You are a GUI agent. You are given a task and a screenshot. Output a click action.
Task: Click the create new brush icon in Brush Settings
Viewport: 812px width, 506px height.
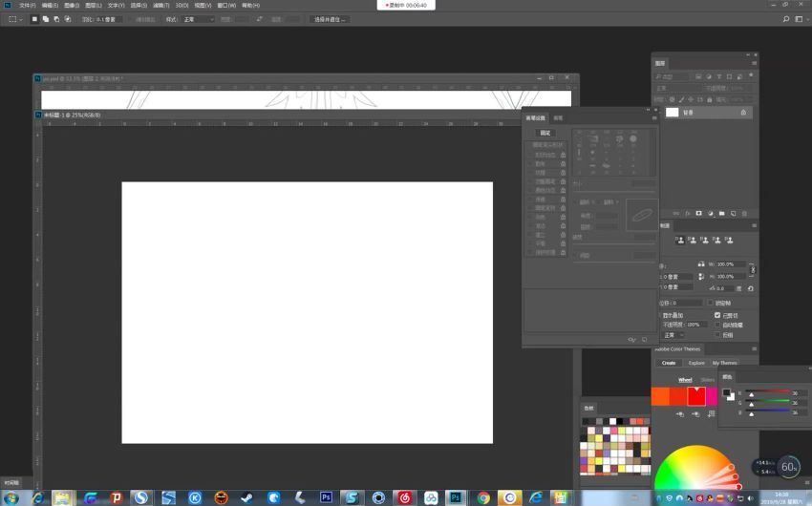pyautogui.click(x=644, y=340)
